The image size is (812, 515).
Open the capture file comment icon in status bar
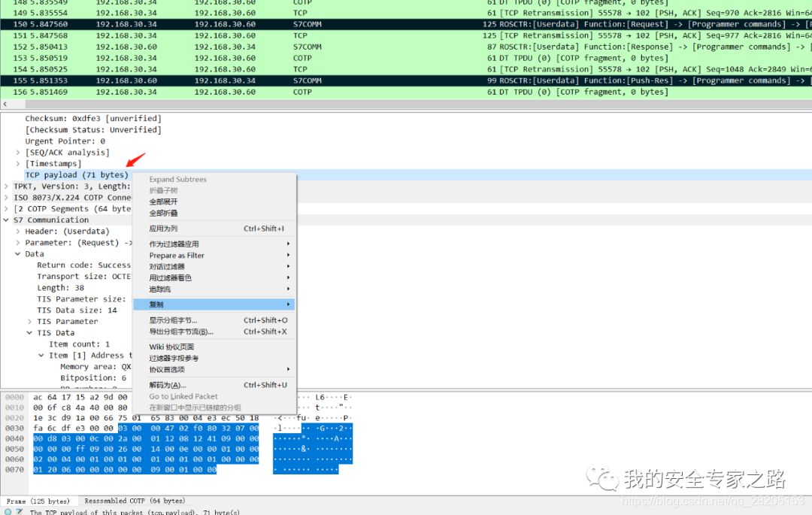click(x=20, y=512)
